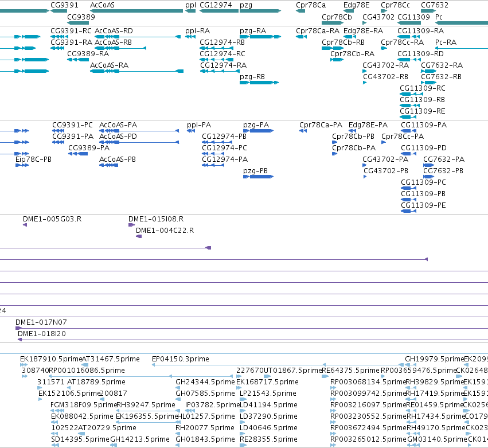Screen dimensions: 488x448
Task: Select BAC end DME1-005G03.R
Action: click(25, 225)
